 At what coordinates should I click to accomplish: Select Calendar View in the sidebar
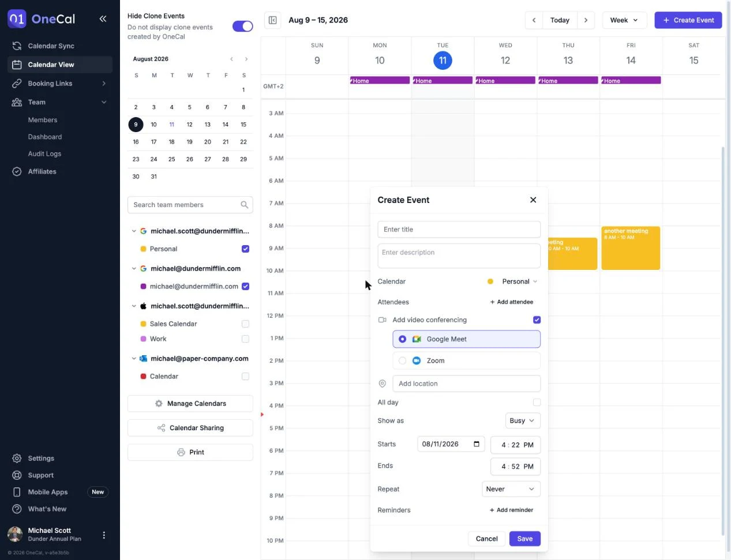pos(60,65)
